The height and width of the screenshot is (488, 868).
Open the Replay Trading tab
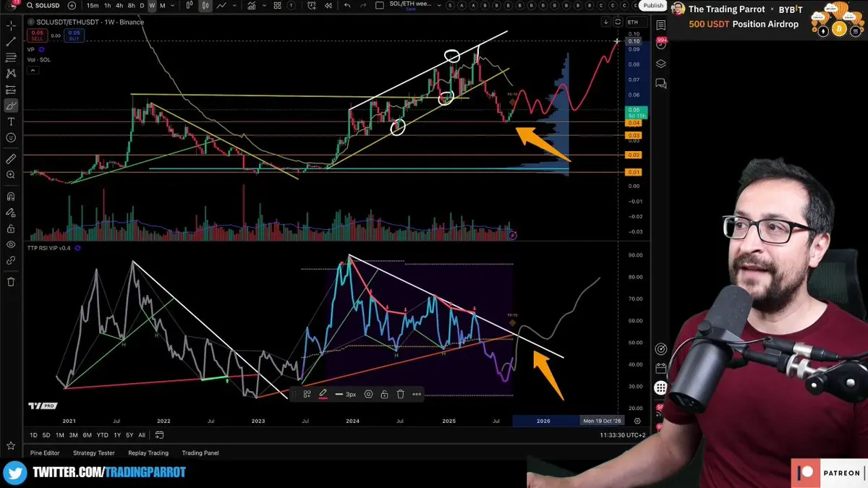pos(148,453)
